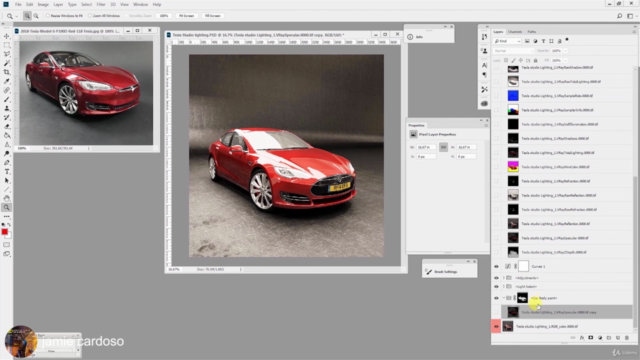
Task: Collapse the Car Body paint group
Action: click(504, 298)
